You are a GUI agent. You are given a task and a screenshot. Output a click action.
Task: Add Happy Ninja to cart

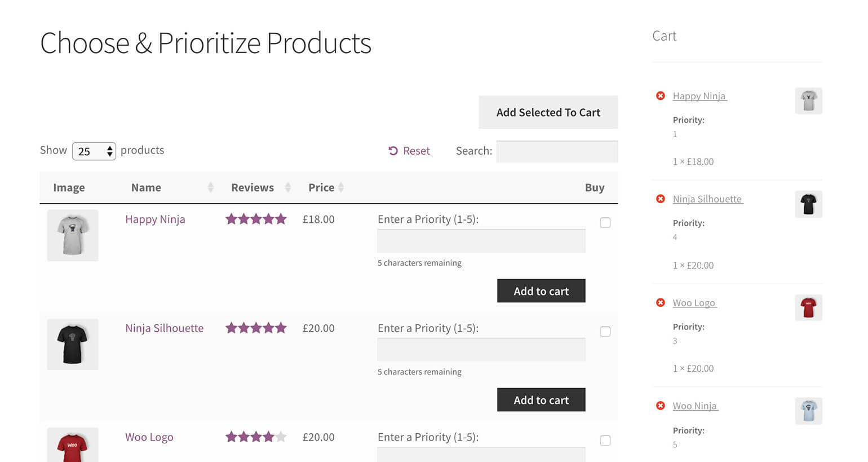[x=541, y=291]
